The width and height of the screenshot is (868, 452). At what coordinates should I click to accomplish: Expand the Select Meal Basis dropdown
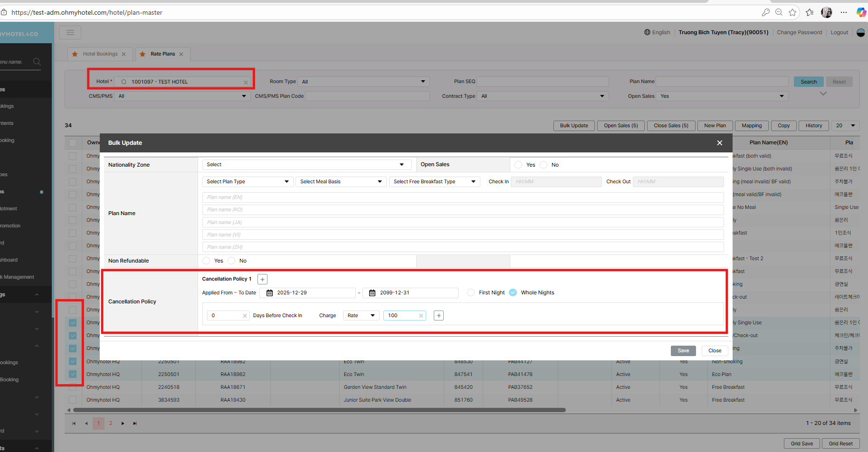coord(341,182)
